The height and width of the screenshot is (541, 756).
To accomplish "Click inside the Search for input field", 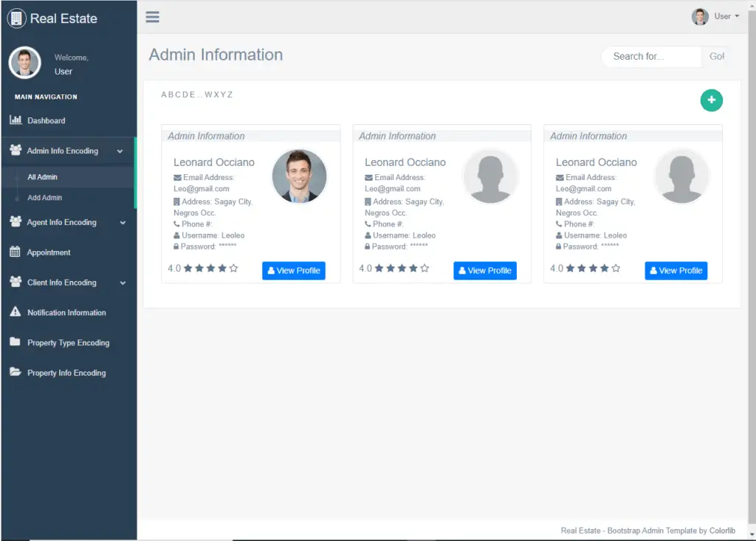I will pos(650,56).
